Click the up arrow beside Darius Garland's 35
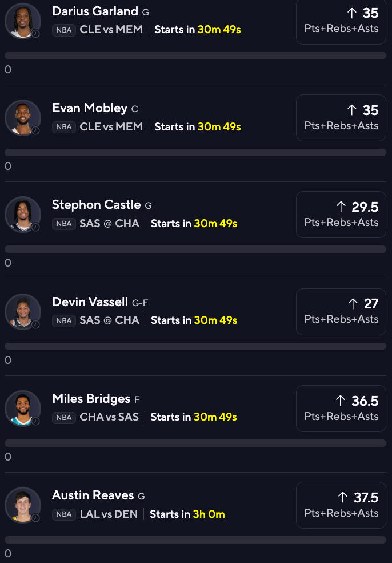Viewport: 392px width, 563px height. click(352, 13)
